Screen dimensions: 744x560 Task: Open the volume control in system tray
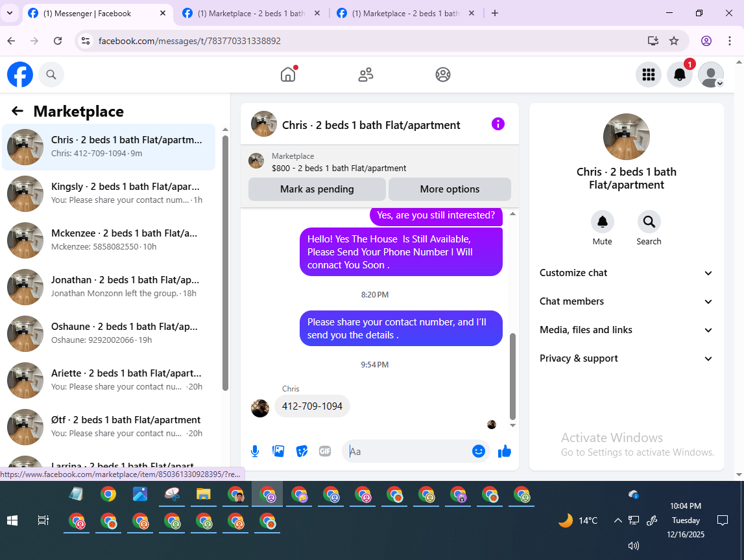(634, 546)
